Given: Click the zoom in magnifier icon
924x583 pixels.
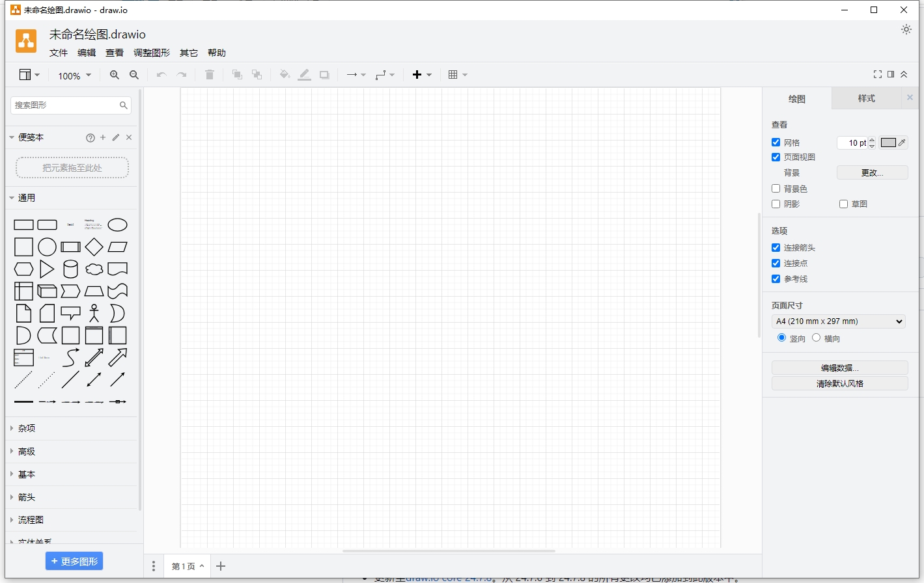Looking at the screenshot, I should pyautogui.click(x=115, y=75).
